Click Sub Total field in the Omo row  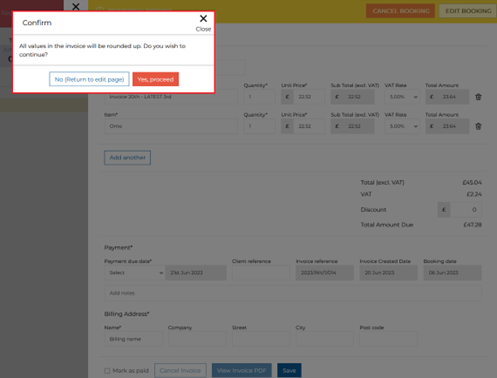352,126
